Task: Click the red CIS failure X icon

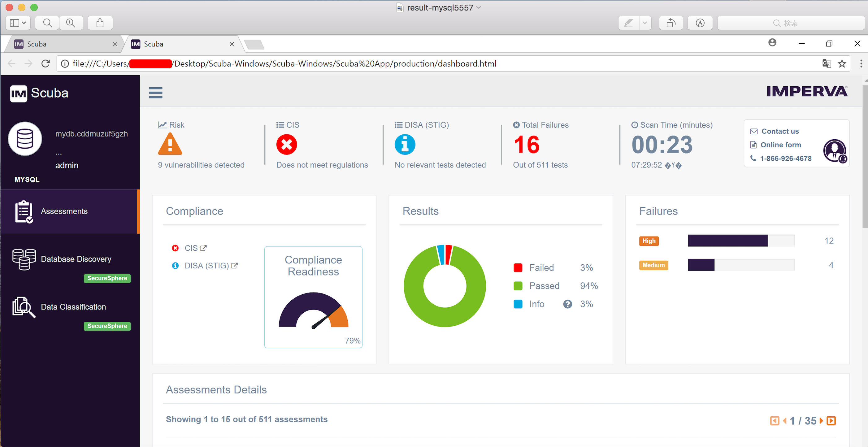Action: 286,145
